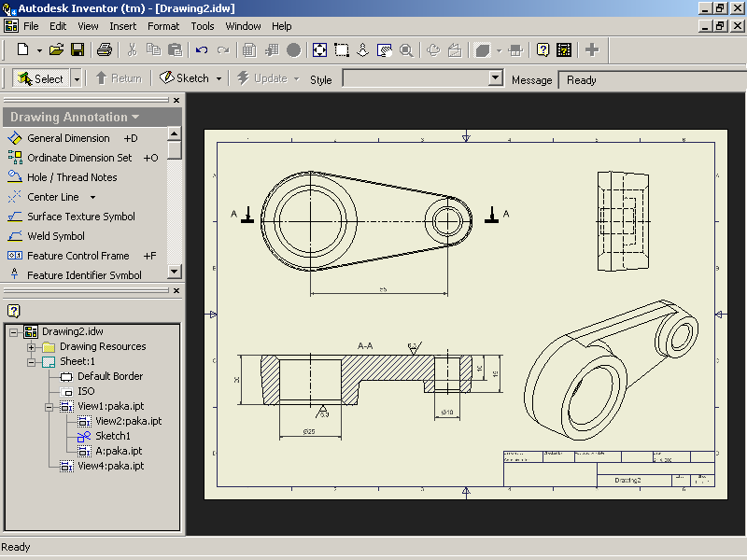Open the Style dropdown list
Viewport: 747px width, 560px height.
coord(496,78)
